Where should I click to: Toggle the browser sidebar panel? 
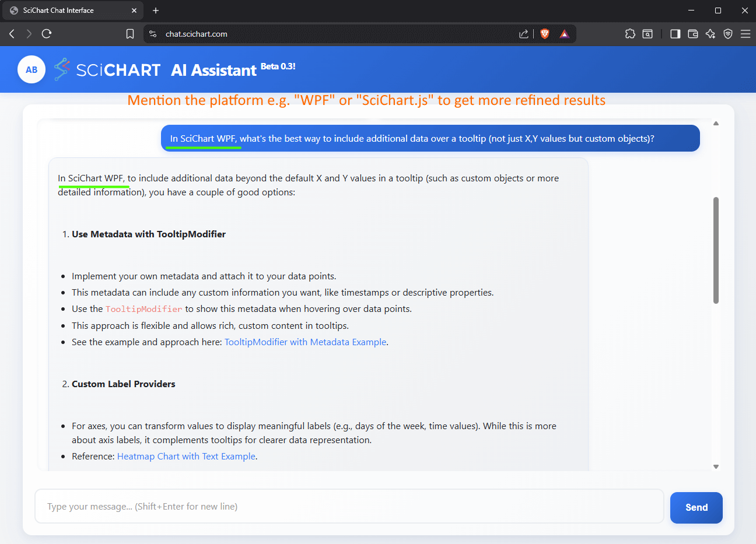(x=675, y=34)
